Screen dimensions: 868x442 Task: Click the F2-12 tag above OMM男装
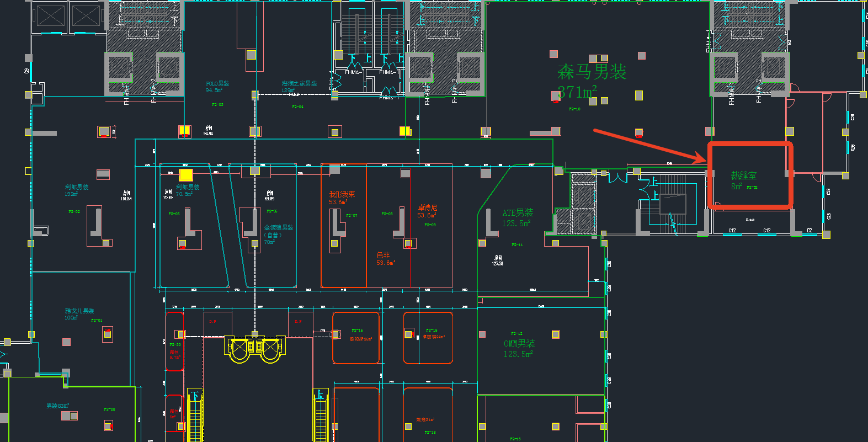(516, 334)
